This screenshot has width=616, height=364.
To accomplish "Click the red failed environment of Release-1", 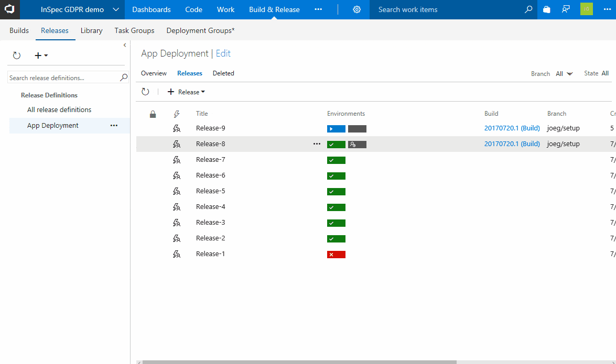I will 336,255.
